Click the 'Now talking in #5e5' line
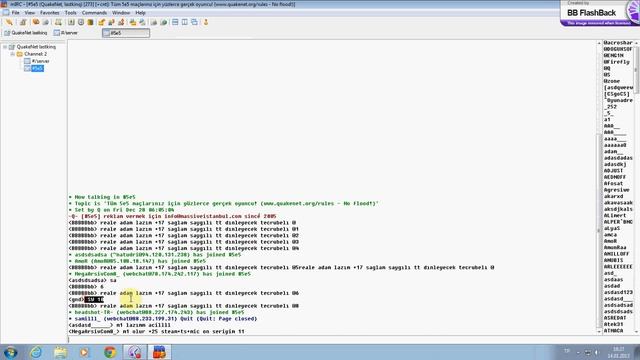Image resolution: width=640 pixels, height=360 pixels. point(102,197)
